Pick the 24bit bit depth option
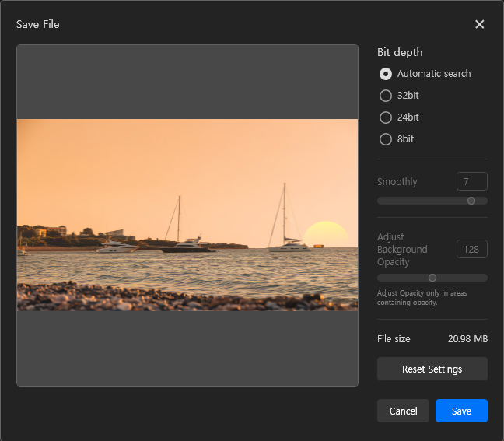Image resolution: width=504 pixels, height=441 pixels. click(386, 117)
